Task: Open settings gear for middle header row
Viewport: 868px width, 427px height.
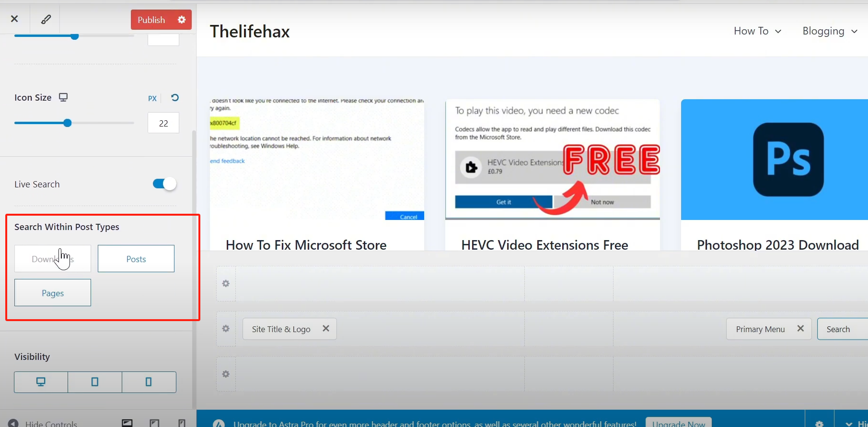Action: tap(226, 329)
